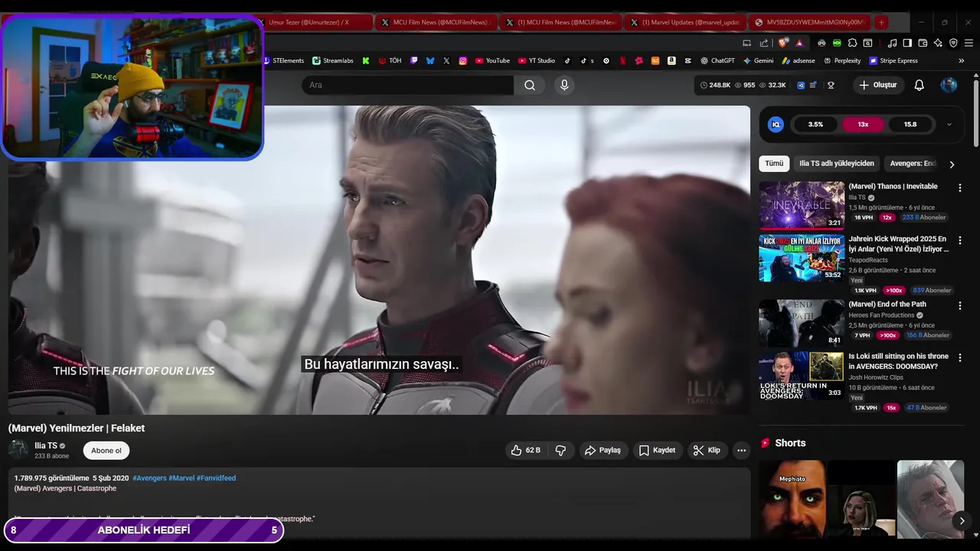980x551 pixels.
Task: Click the YouTube search magnifier button
Action: (530, 85)
